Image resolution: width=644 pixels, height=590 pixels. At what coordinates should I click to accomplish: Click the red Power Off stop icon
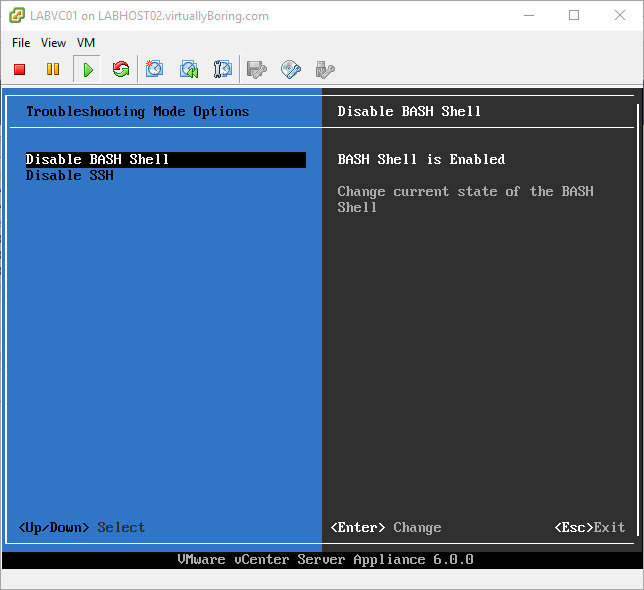[x=19, y=69]
